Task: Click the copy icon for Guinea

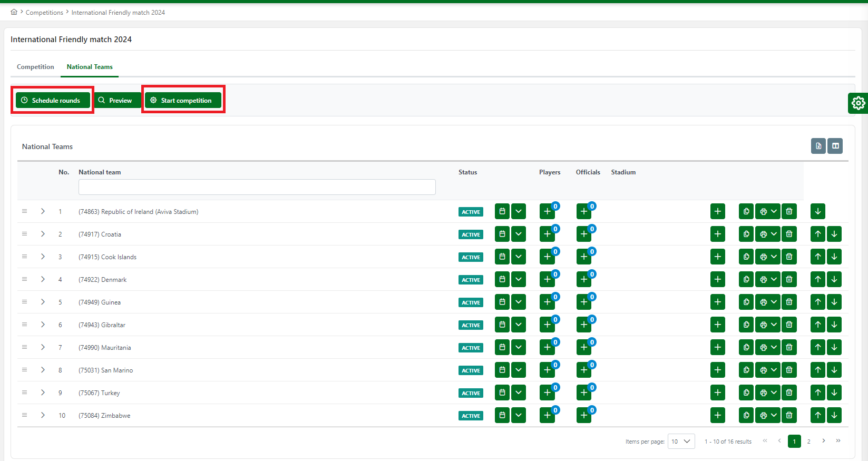Action: (x=746, y=302)
